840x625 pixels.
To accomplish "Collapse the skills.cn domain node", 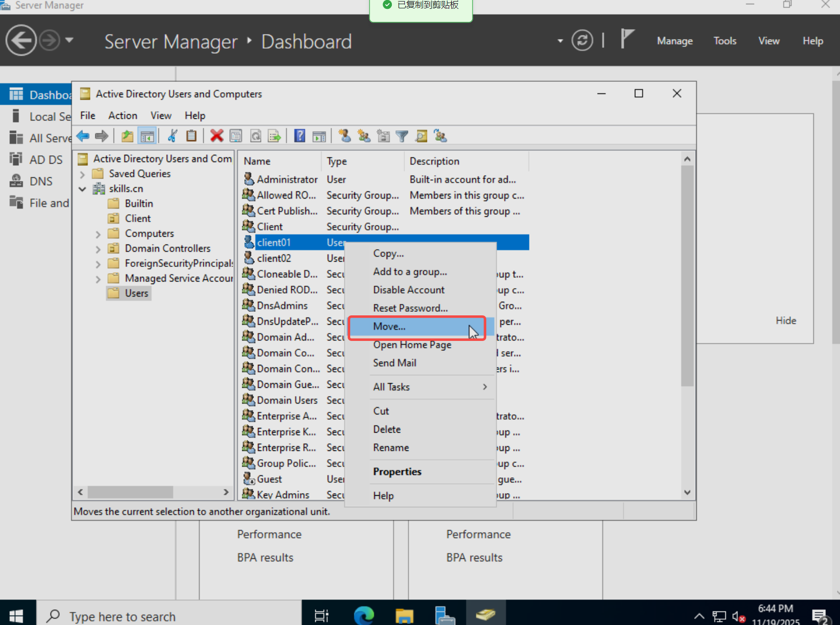I will coord(82,189).
